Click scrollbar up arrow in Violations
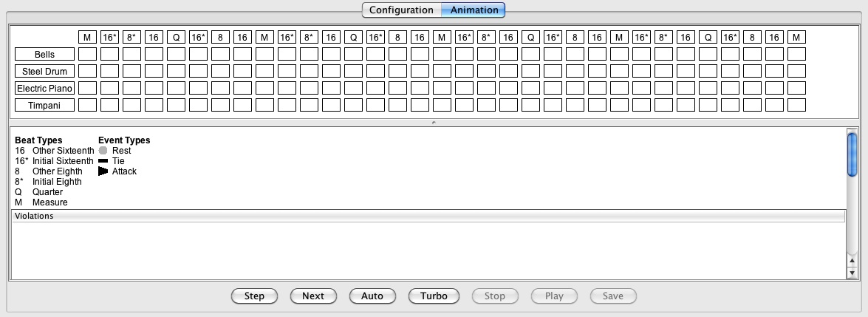The width and height of the screenshot is (868, 317). point(852,261)
